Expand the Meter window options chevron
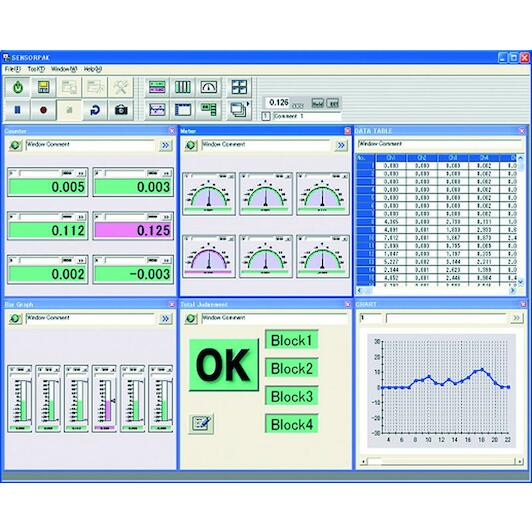 [341, 145]
